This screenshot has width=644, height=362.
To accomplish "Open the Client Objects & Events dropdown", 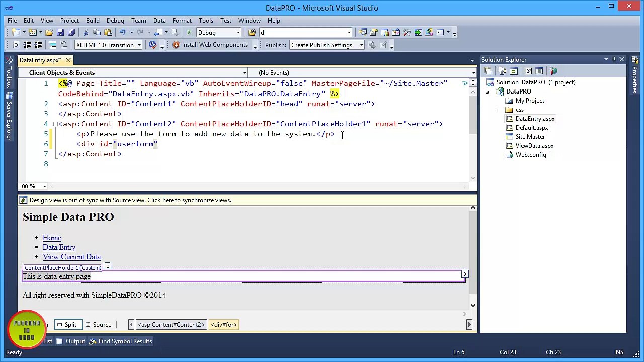I will 245,73.
